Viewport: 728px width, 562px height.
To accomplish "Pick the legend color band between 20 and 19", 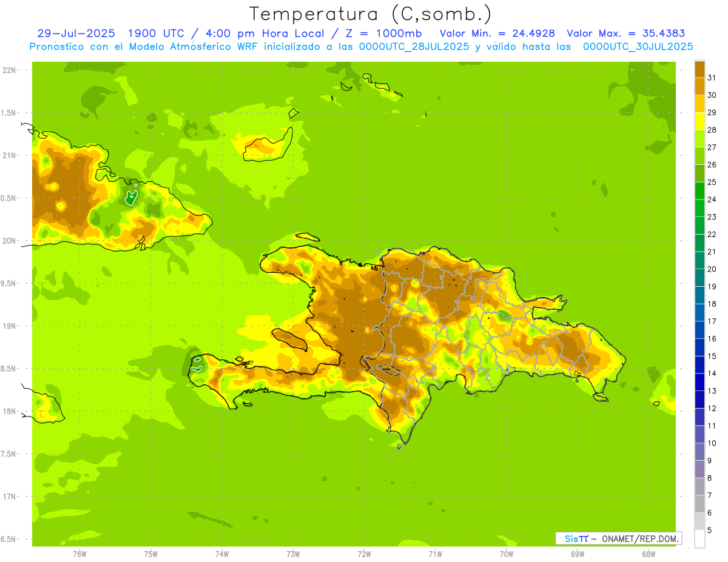I will 699,278.
